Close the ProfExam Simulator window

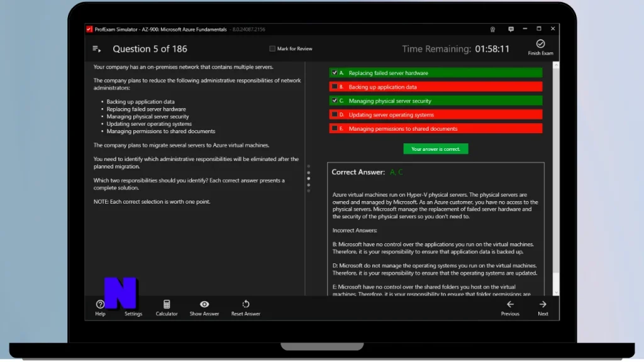553,29
